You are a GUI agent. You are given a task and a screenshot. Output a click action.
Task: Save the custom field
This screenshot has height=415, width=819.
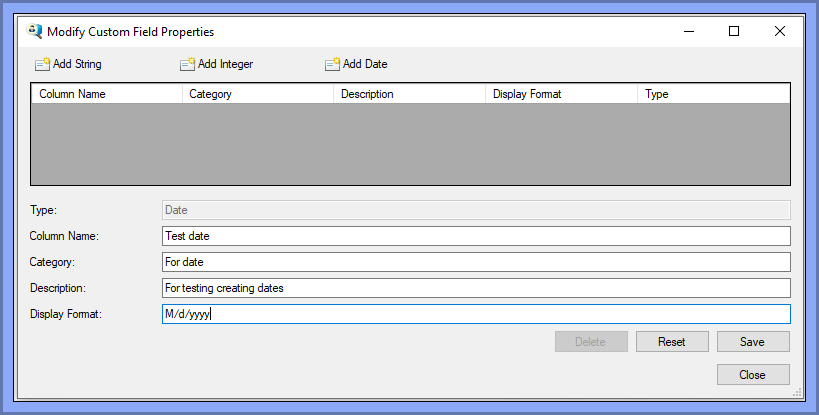[753, 342]
